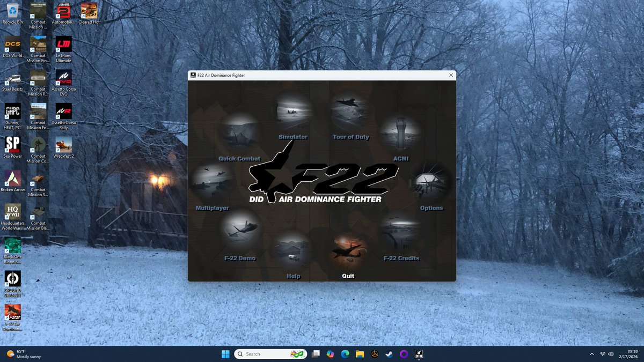Open the Wi-Fi network flyout
644x362 pixels.
(603, 354)
